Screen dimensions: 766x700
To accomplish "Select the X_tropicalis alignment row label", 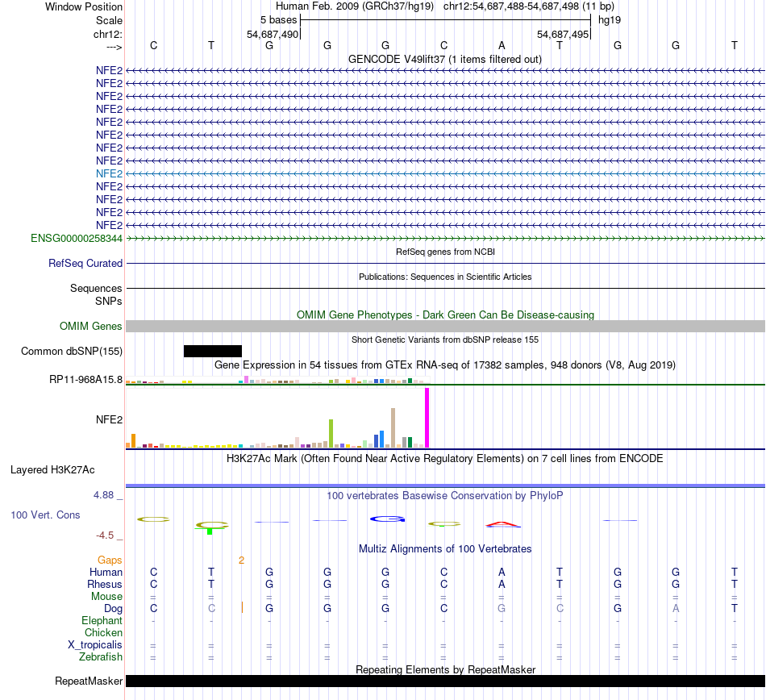I will tap(95, 645).
